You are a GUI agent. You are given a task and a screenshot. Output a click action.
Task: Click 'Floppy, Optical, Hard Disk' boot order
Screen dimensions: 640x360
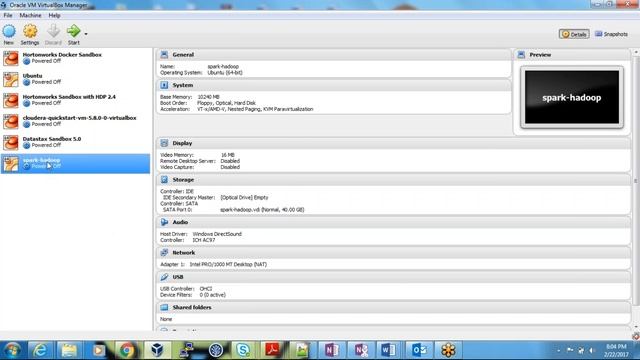[x=227, y=103]
